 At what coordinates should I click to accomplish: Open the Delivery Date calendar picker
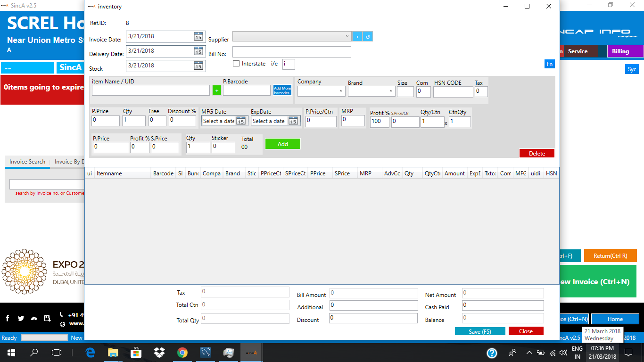[x=198, y=51]
